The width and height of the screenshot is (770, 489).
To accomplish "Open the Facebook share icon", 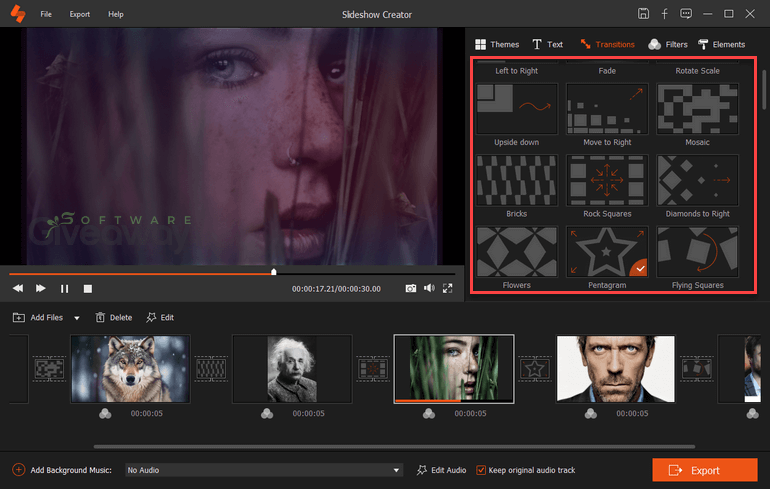I will click(x=664, y=14).
